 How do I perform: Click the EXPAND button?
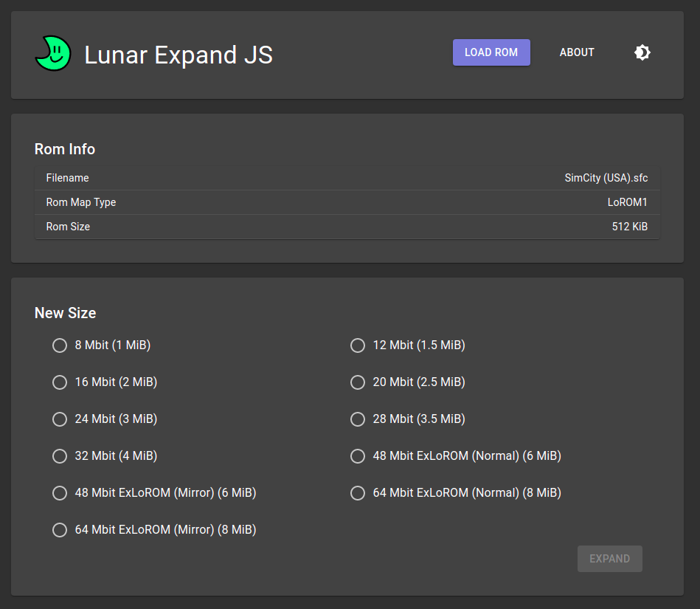pyautogui.click(x=609, y=559)
